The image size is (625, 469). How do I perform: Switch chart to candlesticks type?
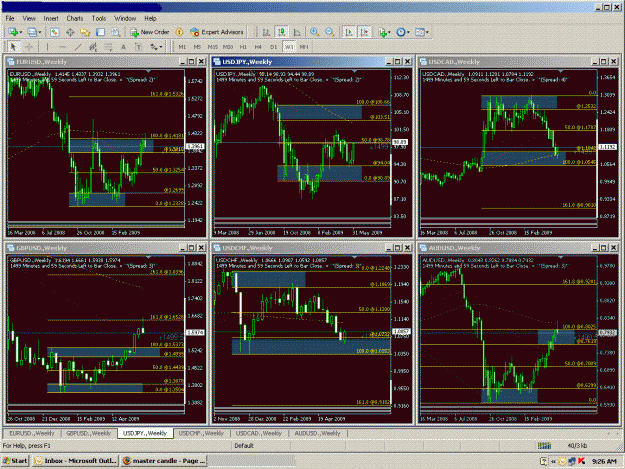[282, 32]
